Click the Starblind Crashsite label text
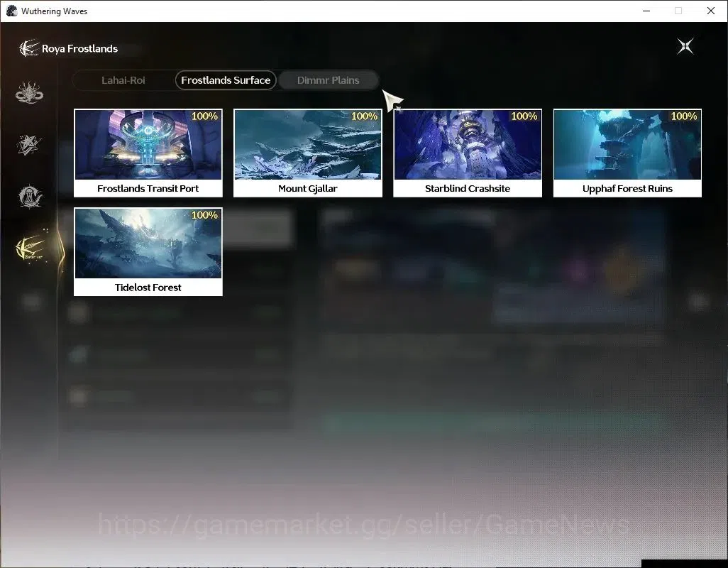 (468, 189)
